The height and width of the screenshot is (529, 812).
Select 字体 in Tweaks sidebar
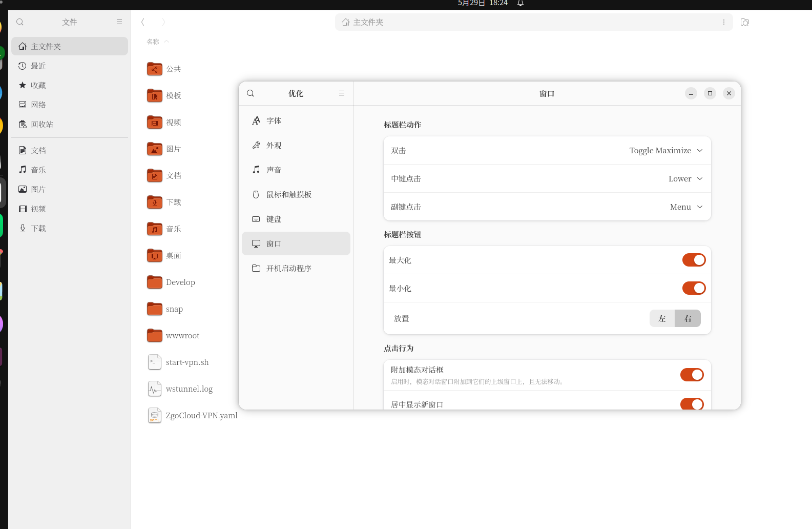[x=296, y=120]
